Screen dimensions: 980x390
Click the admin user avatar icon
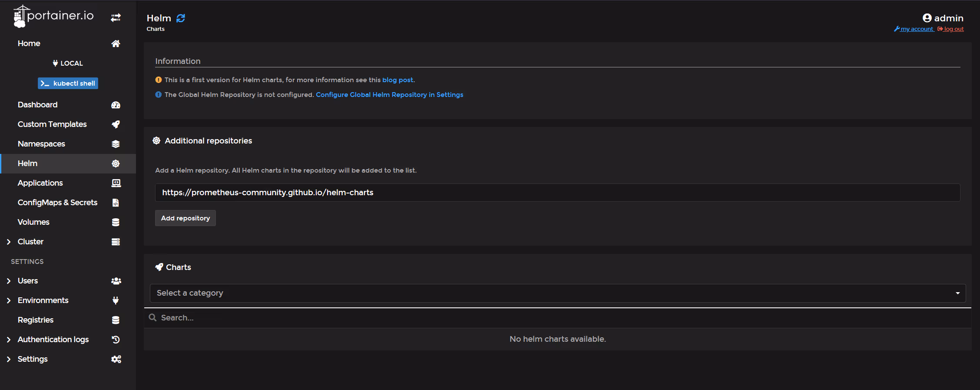click(x=927, y=18)
